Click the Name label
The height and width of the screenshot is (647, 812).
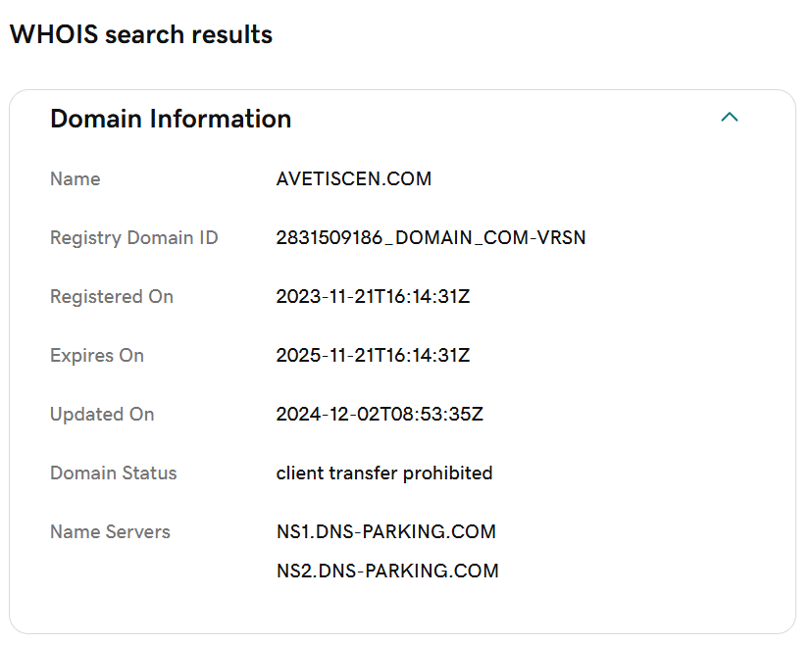coord(76,178)
